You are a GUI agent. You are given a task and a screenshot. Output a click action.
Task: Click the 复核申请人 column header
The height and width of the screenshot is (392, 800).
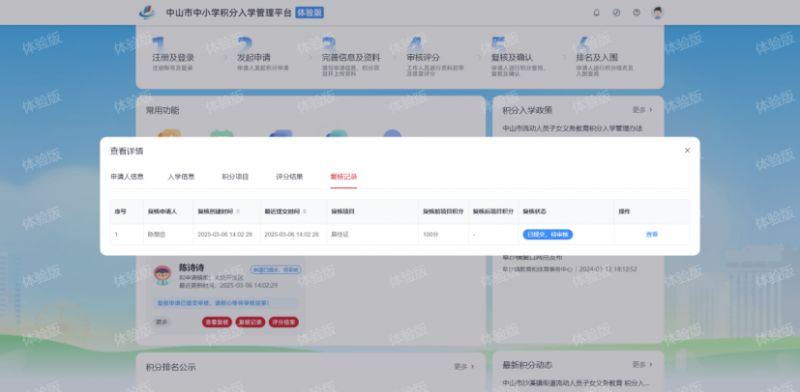click(x=162, y=211)
